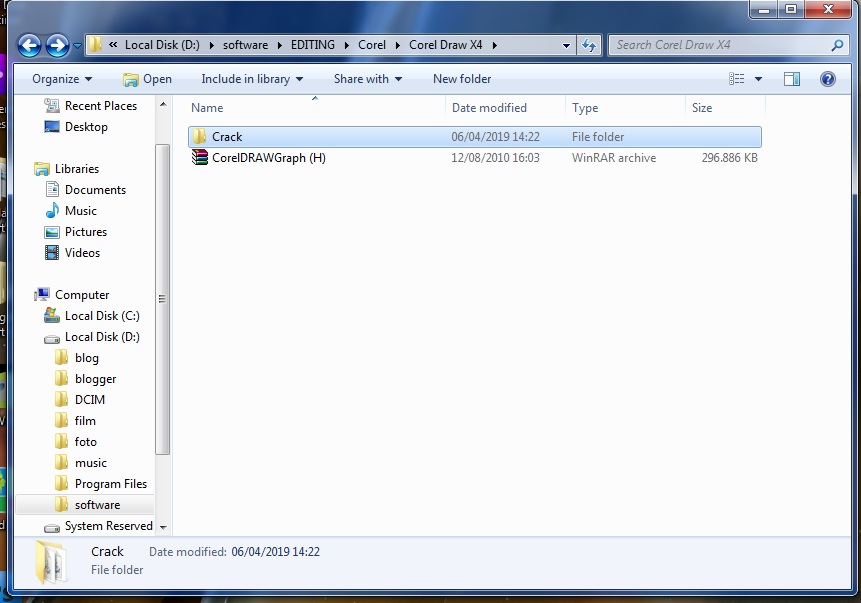The width and height of the screenshot is (861, 603).
Task: Open the view options dropdown arrow
Action: tap(758, 79)
